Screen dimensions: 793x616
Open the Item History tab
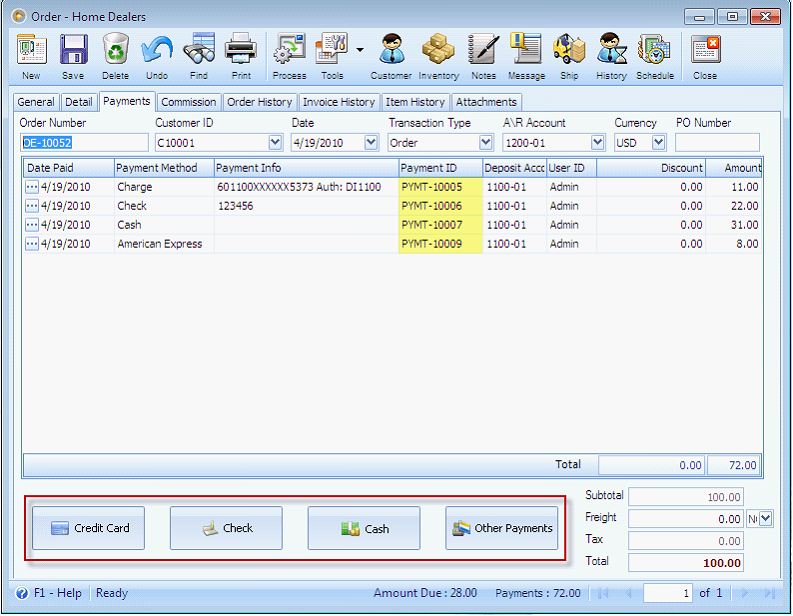(415, 102)
